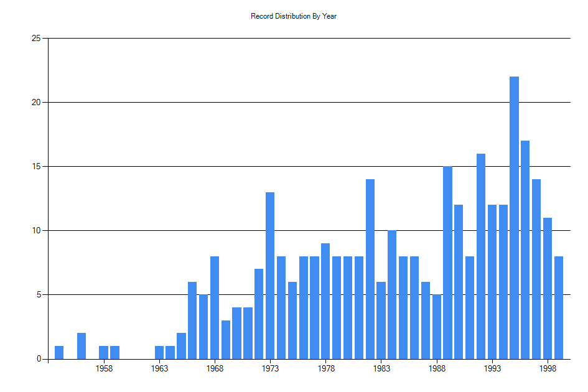The width and height of the screenshot is (588, 392).
Task: Select the 1958 x-axis label
Action: (x=104, y=368)
